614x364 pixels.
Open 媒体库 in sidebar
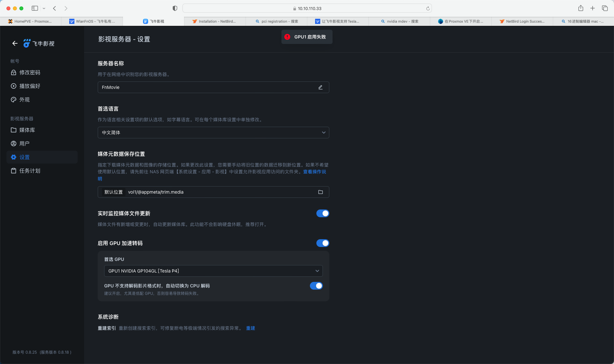pos(42,130)
